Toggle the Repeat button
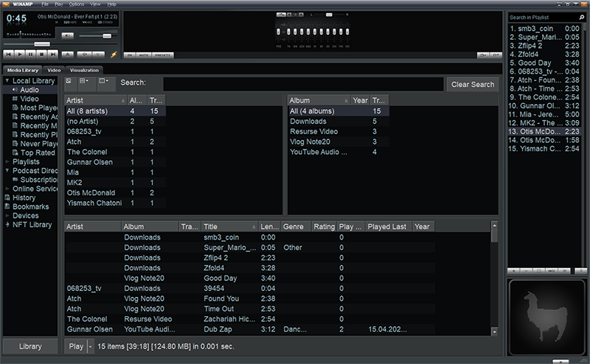Image resolution: width=590 pixels, height=364 pixels. (98, 55)
